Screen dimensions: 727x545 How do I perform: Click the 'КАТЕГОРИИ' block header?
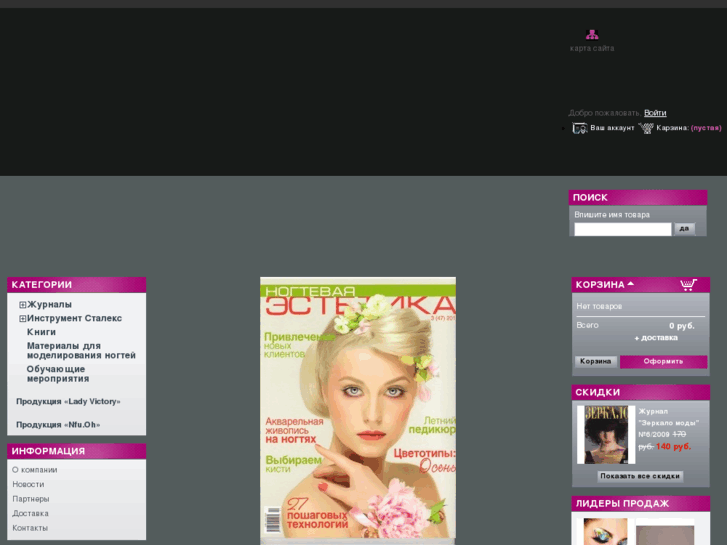(x=77, y=285)
